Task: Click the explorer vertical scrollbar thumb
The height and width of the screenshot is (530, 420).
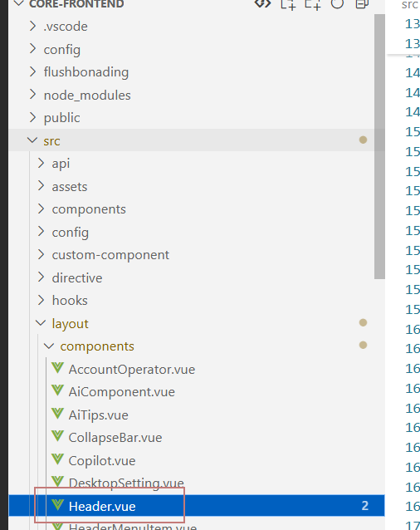Action: point(379,146)
